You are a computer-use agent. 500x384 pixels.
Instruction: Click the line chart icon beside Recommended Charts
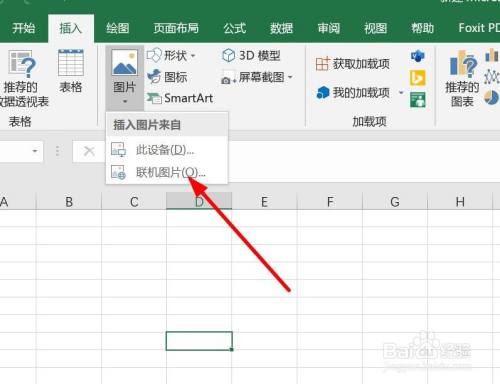point(492,77)
